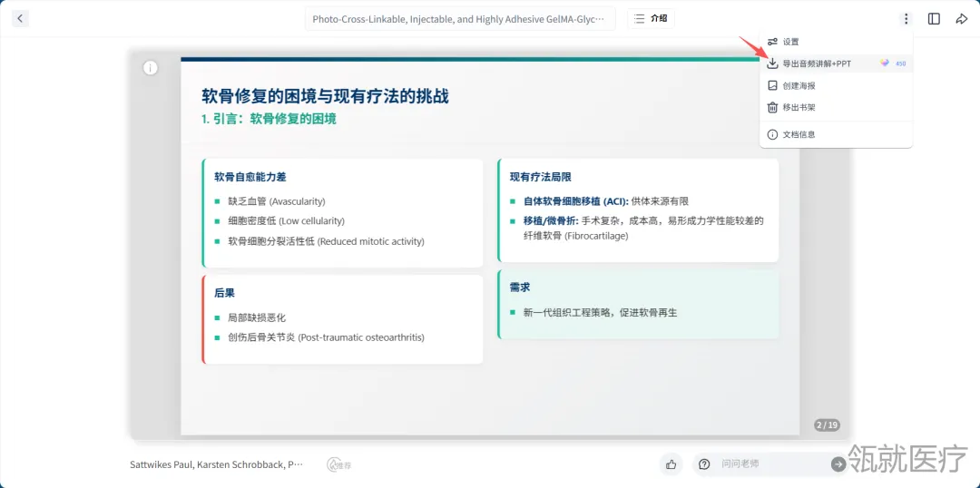Click the 局部缺损恶化 bullet
980x488 pixels.
pyautogui.click(x=257, y=317)
